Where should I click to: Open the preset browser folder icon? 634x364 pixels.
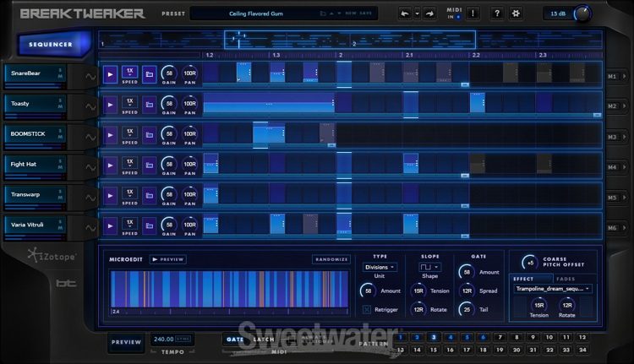323,14
